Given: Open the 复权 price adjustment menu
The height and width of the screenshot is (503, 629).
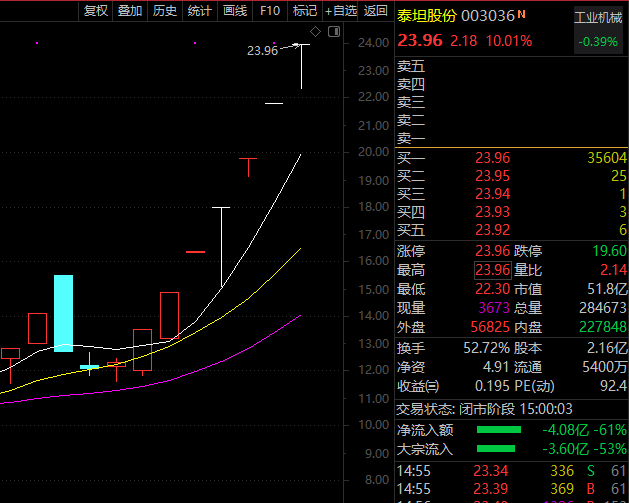Looking at the screenshot, I should click(96, 11).
